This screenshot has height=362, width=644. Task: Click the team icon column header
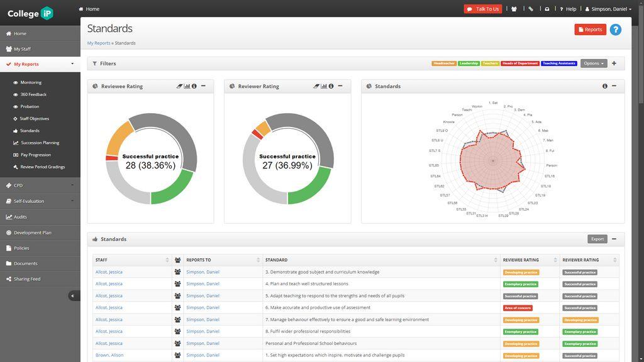pos(177,260)
